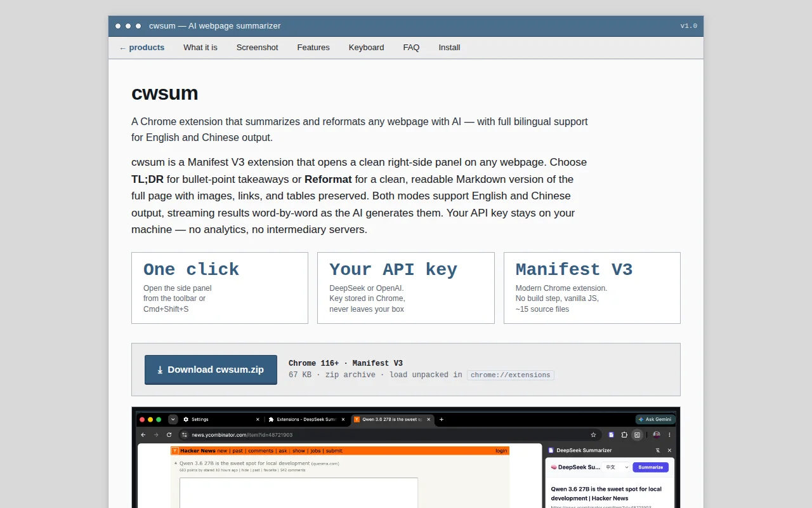
Task: Click the Qwen 3.6 27B tab in screenshot
Action: coord(392,419)
